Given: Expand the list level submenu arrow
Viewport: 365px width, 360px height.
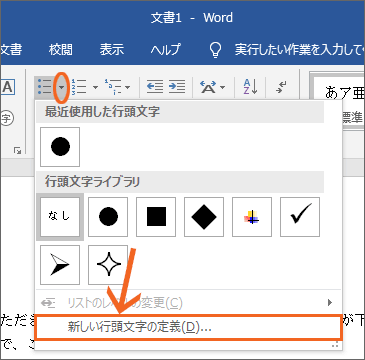Looking at the screenshot, I should pyautogui.click(x=330, y=303).
